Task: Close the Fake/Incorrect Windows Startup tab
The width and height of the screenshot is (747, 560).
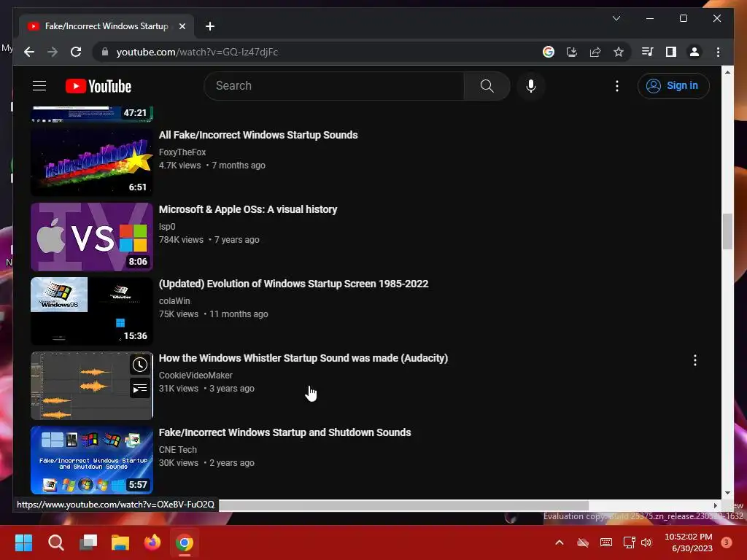Action: click(182, 26)
